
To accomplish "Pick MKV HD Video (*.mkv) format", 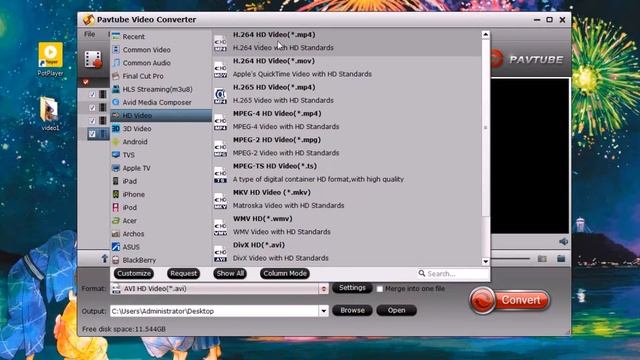I will pos(347,199).
